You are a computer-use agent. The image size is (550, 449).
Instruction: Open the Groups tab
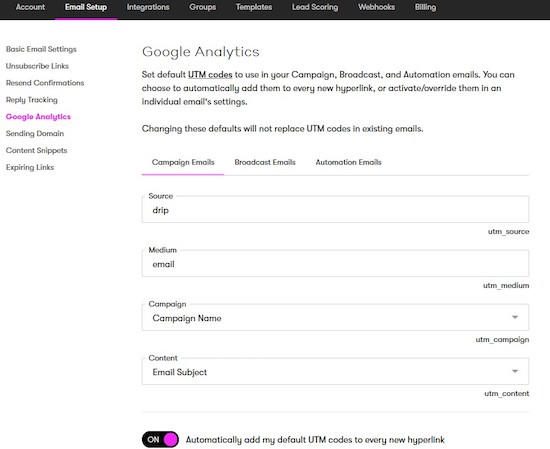pyautogui.click(x=202, y=7)
